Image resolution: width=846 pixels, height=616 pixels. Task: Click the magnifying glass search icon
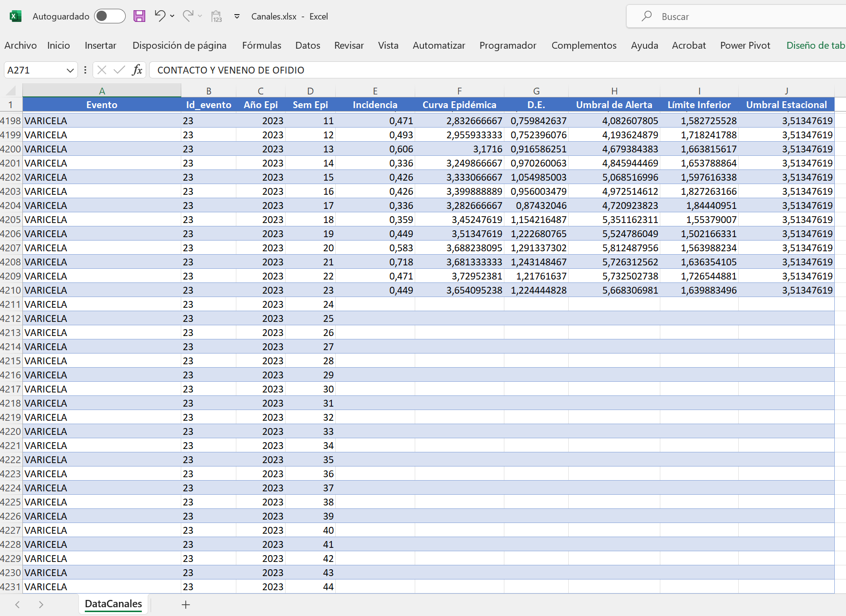click(647, 16)
